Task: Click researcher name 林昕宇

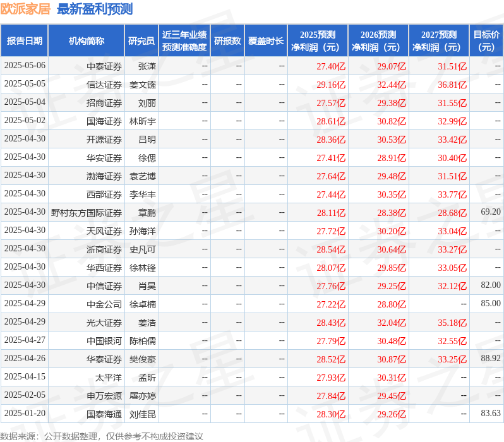Action: click(143, 121)
